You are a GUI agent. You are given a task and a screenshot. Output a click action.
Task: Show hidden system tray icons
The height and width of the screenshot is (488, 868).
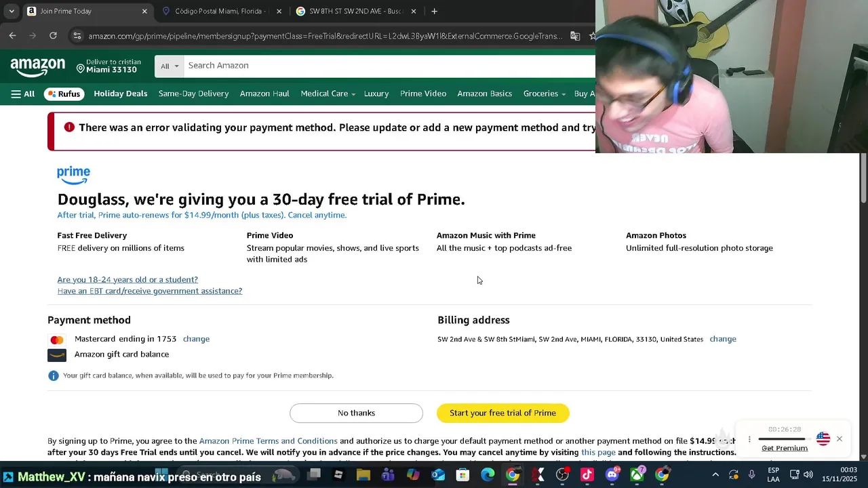pos(715,475)
